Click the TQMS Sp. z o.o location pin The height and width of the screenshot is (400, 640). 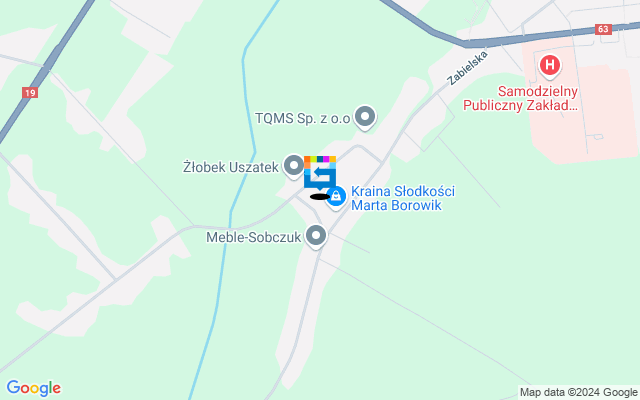(365, 118)
